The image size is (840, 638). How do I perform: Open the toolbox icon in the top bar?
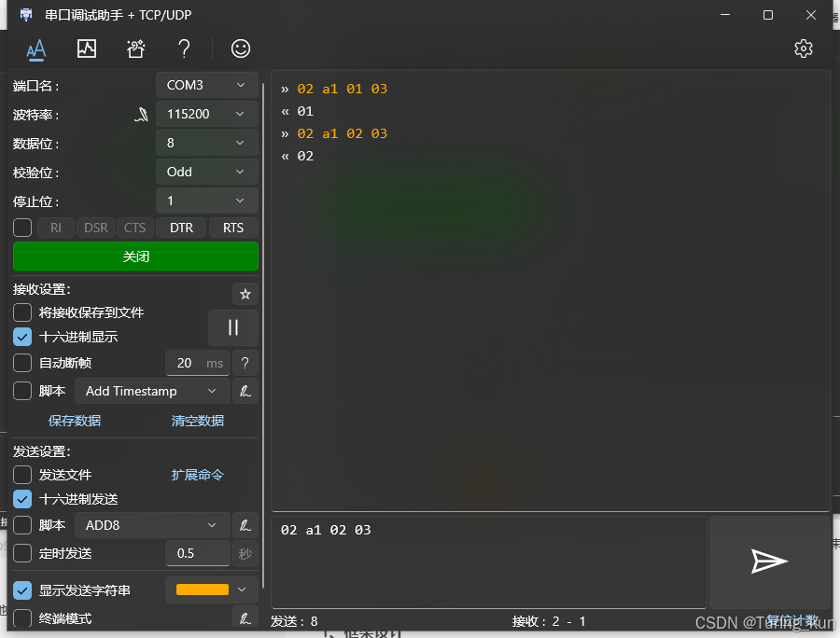tap(135, 49)
